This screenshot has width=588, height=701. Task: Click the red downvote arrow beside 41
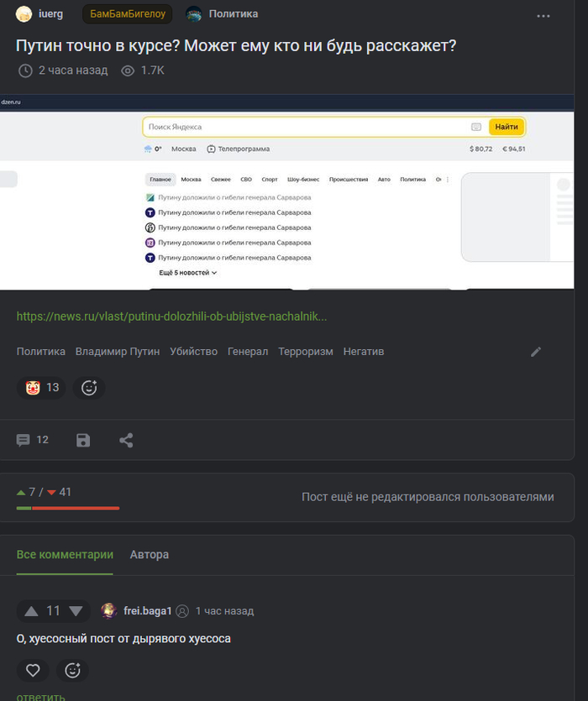click(51, 493)
